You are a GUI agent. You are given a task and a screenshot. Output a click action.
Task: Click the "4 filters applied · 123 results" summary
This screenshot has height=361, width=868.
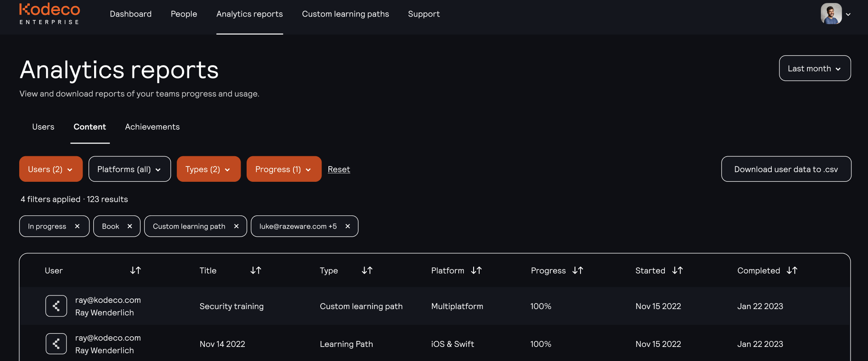tap(74, 199)
